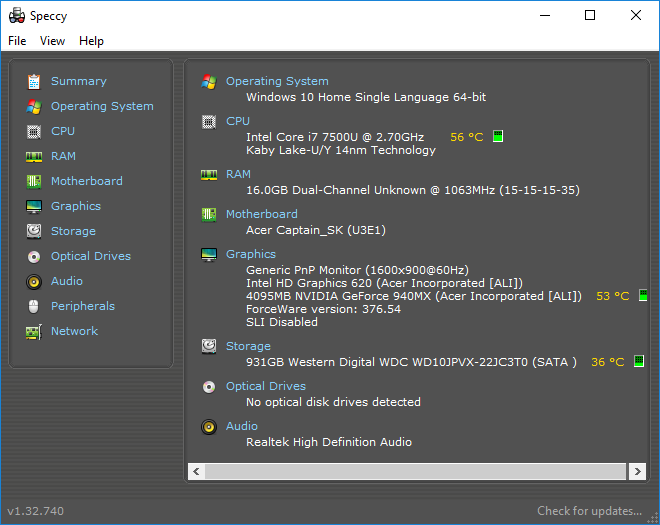Screen dimensions: 660x525
Task: Open the File menu
Action: point(17,41)
